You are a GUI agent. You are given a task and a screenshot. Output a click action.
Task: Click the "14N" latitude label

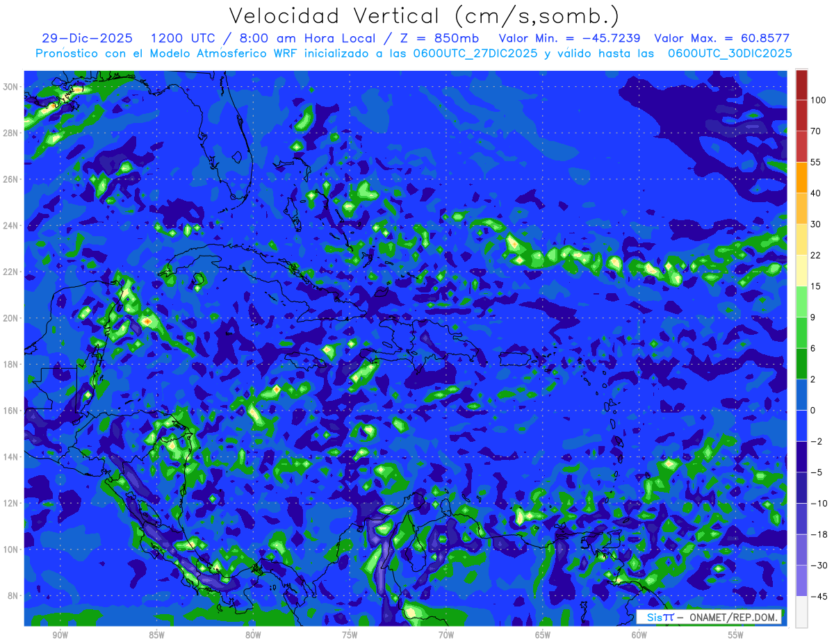click(x=11, y=457)
